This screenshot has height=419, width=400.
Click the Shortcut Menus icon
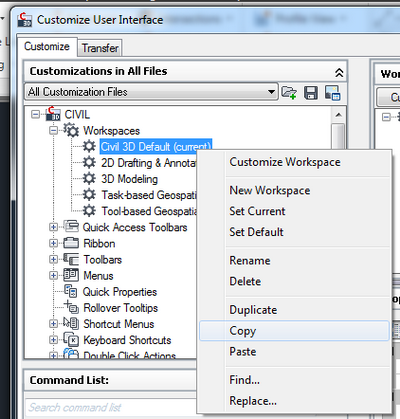tap(71, 323)
